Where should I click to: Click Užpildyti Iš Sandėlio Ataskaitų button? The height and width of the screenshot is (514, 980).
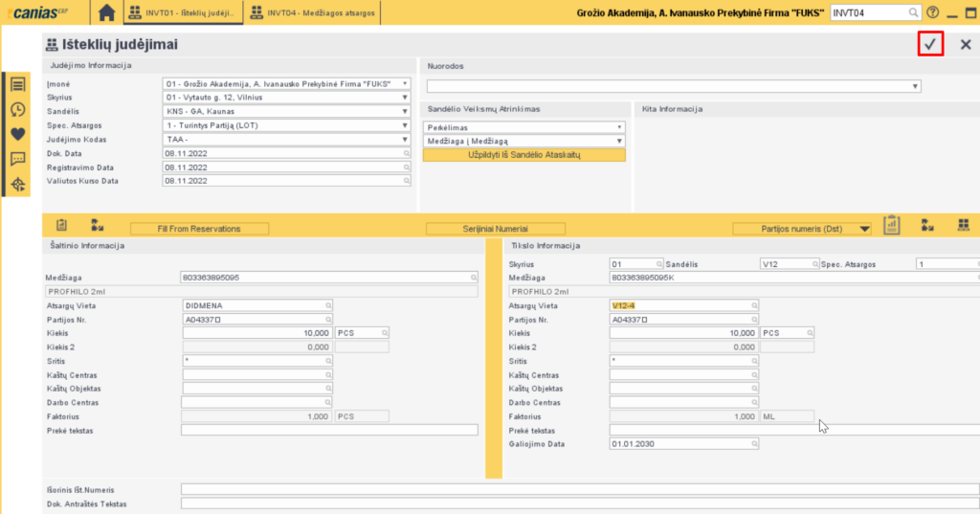523,155
